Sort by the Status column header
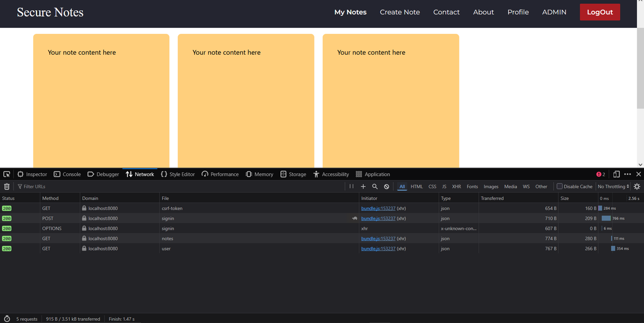The width and height of the screenshot is (644, 323). pos(20,199)
